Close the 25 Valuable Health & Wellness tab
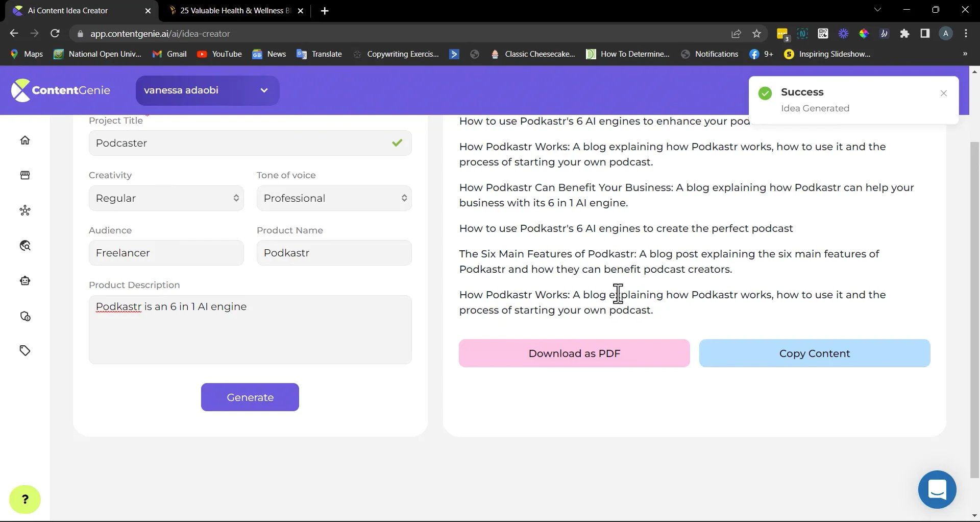 [301, 11]
